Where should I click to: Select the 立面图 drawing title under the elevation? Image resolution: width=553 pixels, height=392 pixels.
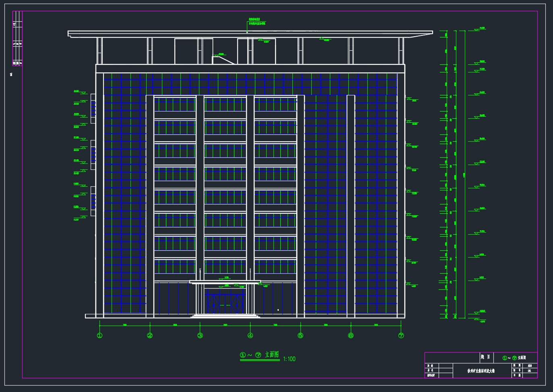271,355
